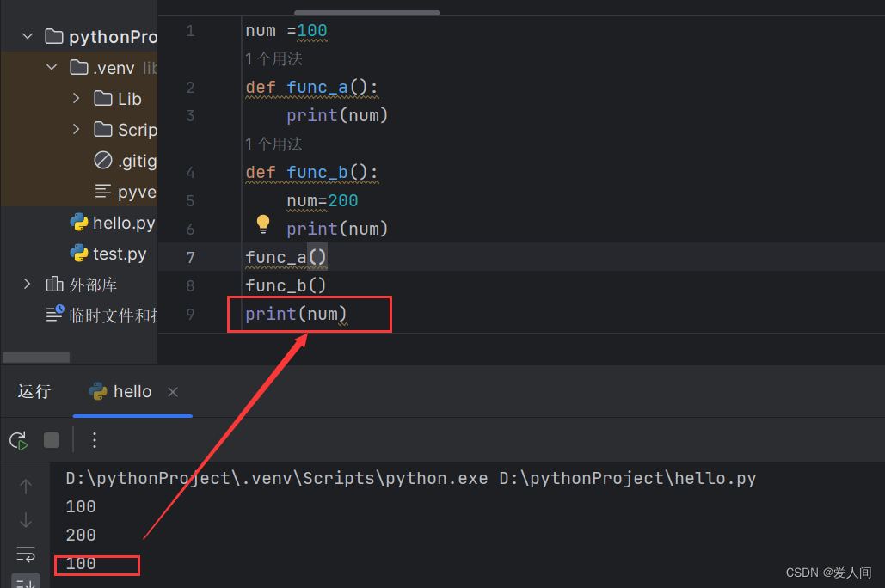The width and height of the screenshot is (885, 588).
Task: Select the pythonProject folder icon
Action: 54,37
